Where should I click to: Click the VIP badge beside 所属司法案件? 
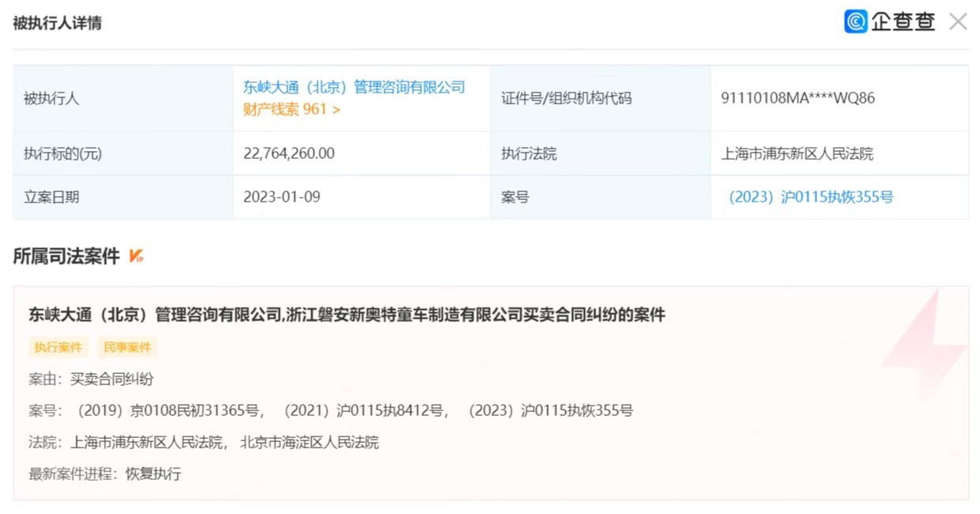click(136, 256)
